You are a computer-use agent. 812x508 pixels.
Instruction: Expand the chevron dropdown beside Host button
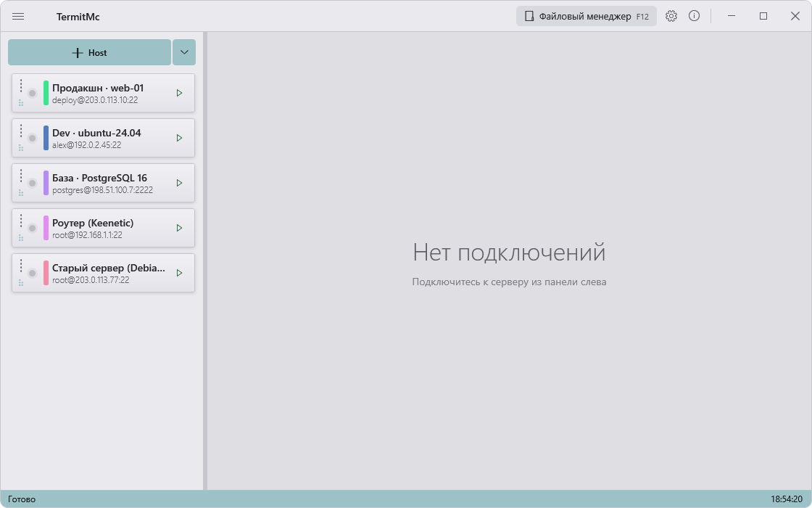click(x=184, y=52)
